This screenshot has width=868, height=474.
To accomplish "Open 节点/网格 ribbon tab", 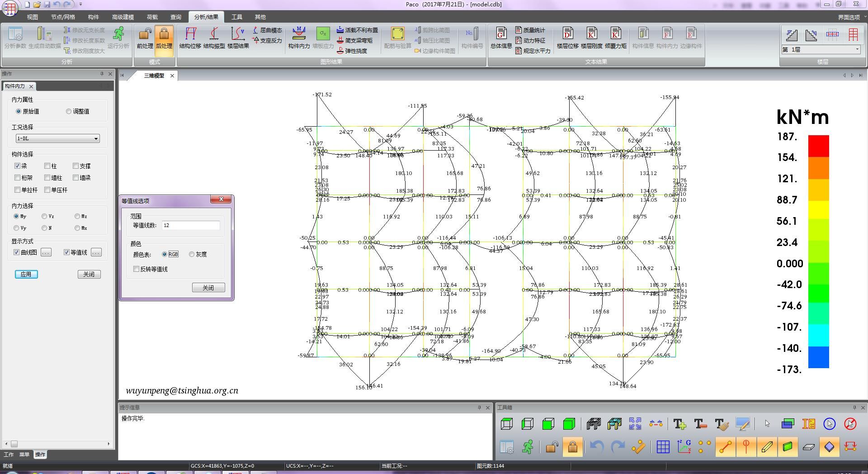I will click(x=63, y=17).
